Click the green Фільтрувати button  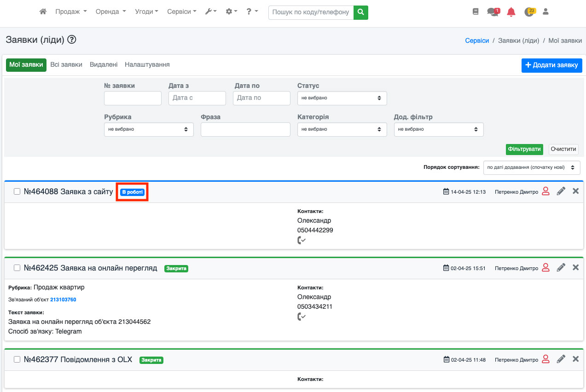pos(524,150)
